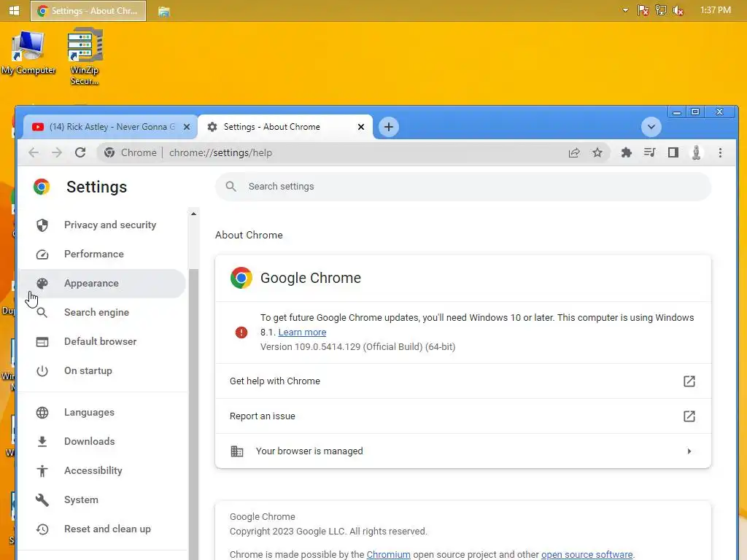Click the Chrome taskbar button Settings - About Chr...
747x560 pixels.
click(88, 11)
